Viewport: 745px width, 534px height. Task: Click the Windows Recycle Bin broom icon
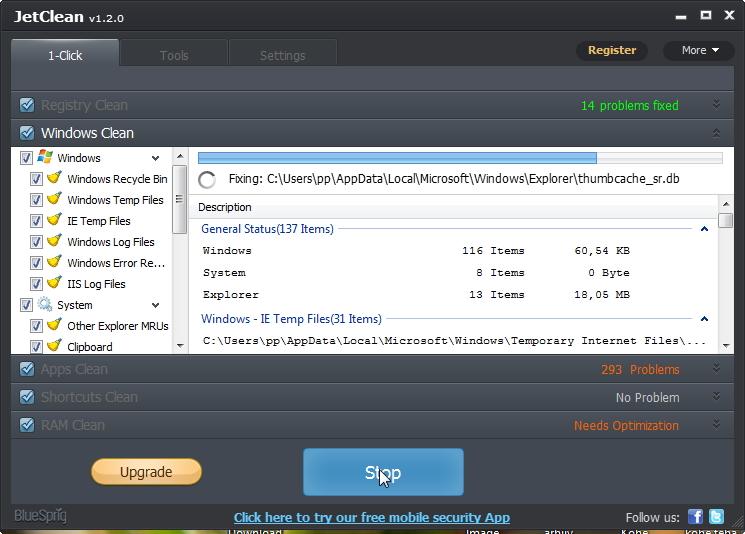tap(55, 179)
